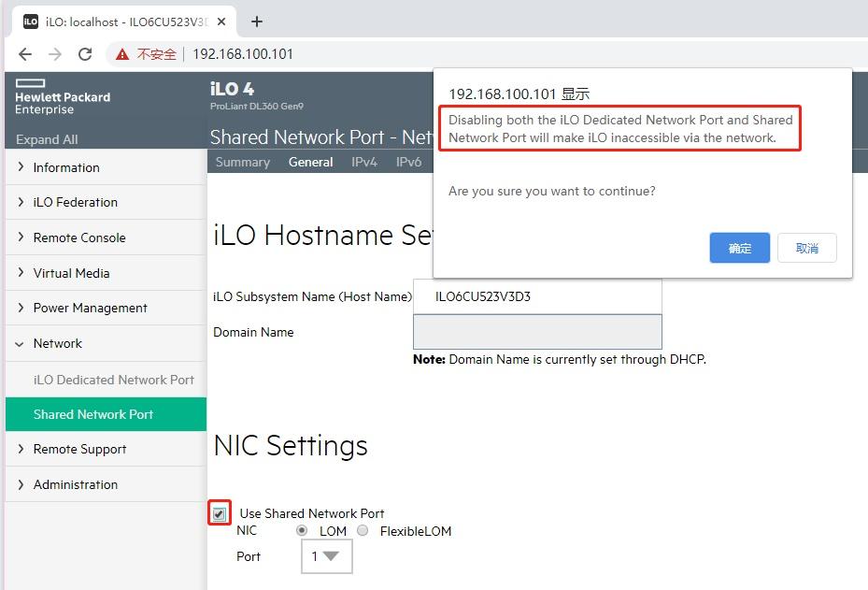Click the forward navigation arrow
The width and height of the screenshot is (868, 590).
click(54, 53)
